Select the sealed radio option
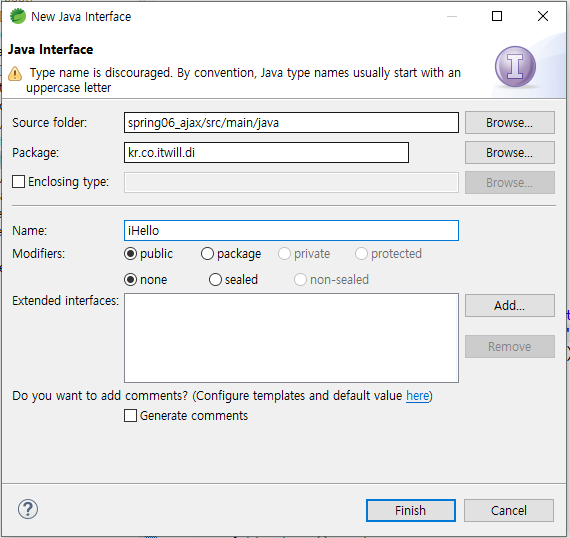The height and width of the screenshot is (538, 570). pyautogui.click(x=215, y=280)
